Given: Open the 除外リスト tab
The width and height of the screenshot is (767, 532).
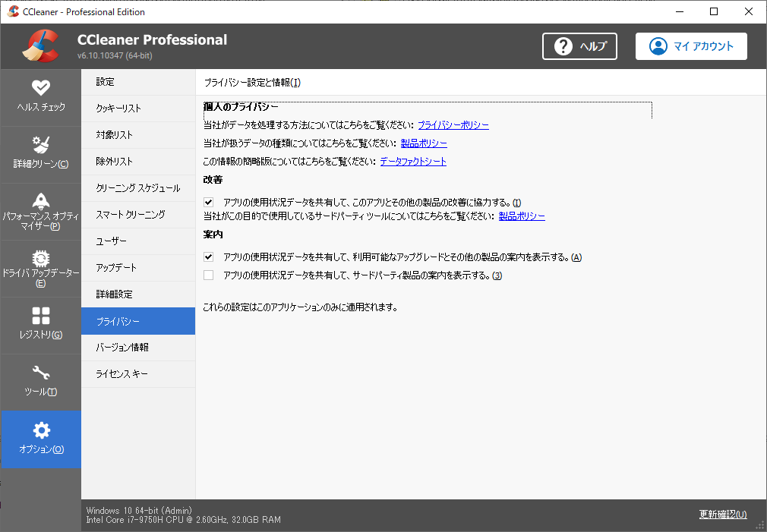Looking at the screenshot, I should coord(138,162).
